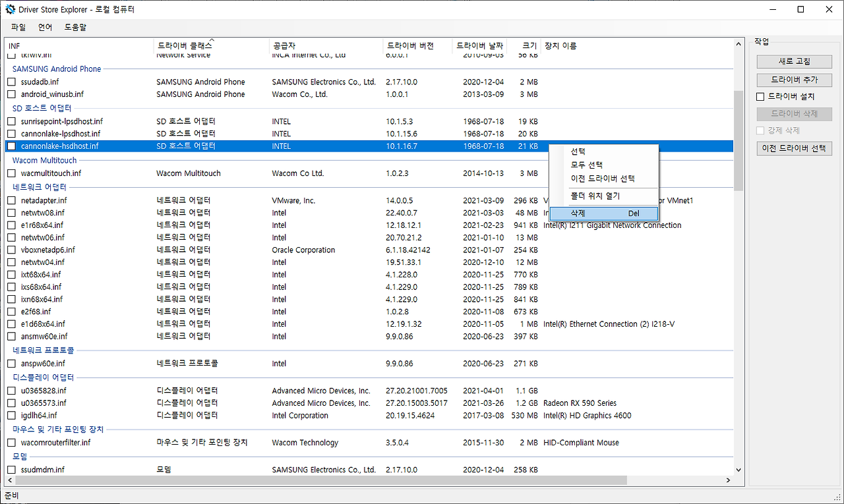The image size is (844, 504).
Task: Sort by the 공급자 column header
Action: [326, 46]
